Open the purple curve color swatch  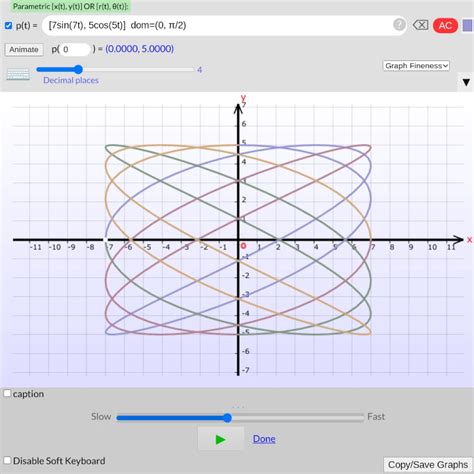point(467,26)
